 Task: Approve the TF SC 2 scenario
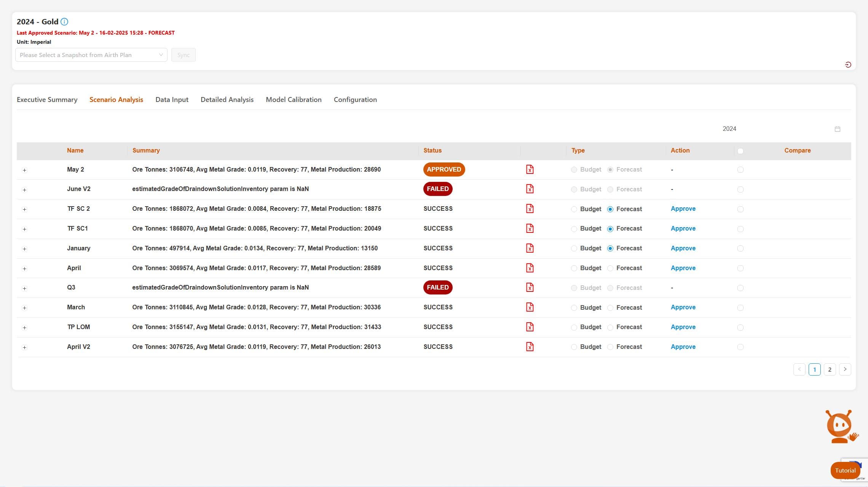[x=683, y=208]
